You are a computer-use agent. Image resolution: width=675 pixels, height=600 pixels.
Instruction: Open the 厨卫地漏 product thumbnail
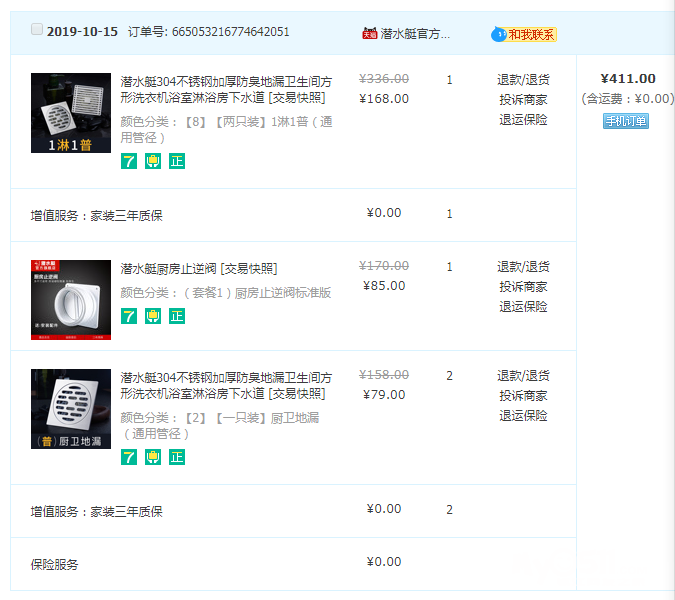[71, 409]
